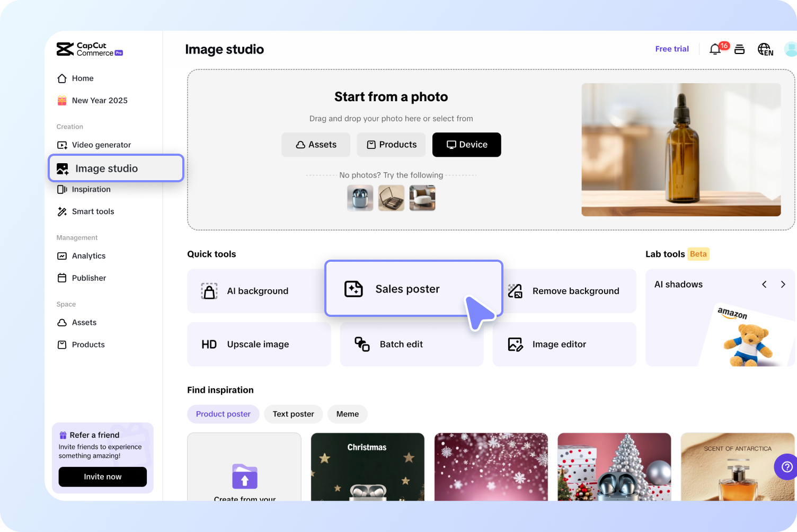The image size is (797, 532).
Task: Open the Upscale image tool
Action: 258,344
